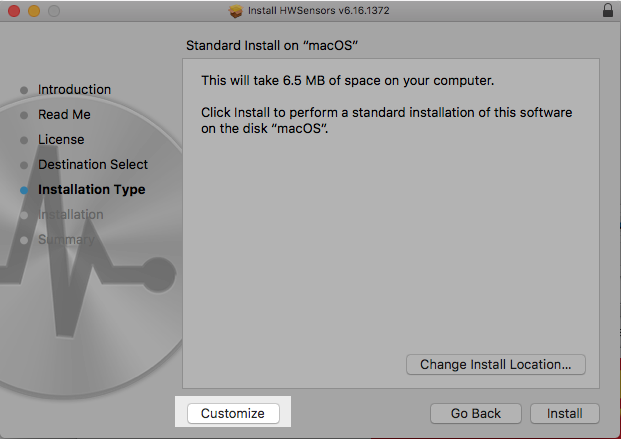Click the bullet next to Introduction step
The image size is (621, 439).
(x=24, y=90)
